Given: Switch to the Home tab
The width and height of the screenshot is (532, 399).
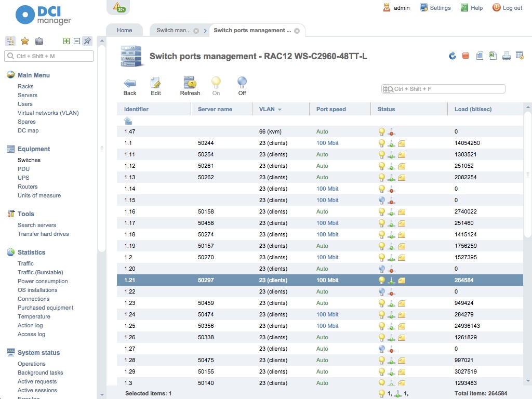Looking at the screenshot, I should click(x=124, y=30).
